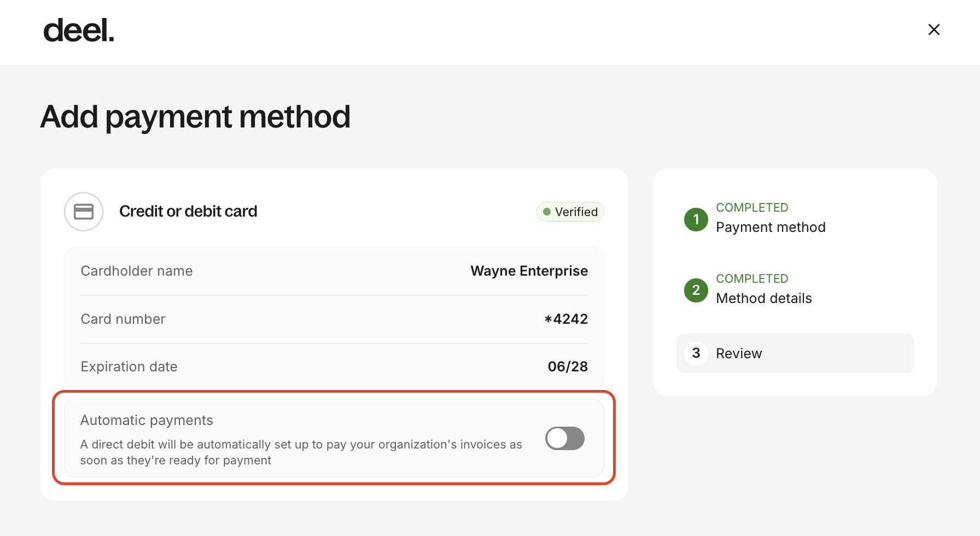The height and width of the screenshot is (536, 980).
Task: Go to the Method details step
Action: coord(763,298)
